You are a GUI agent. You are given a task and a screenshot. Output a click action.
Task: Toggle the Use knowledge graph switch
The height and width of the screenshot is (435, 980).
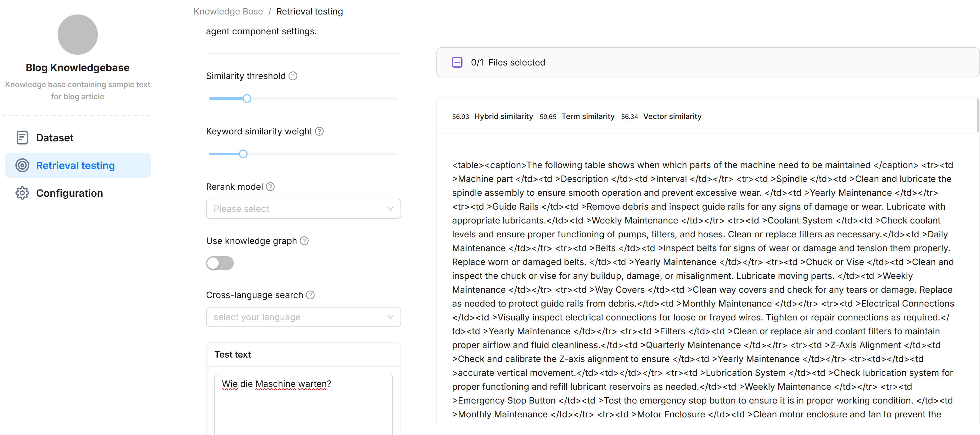click(x=220, y=263)
